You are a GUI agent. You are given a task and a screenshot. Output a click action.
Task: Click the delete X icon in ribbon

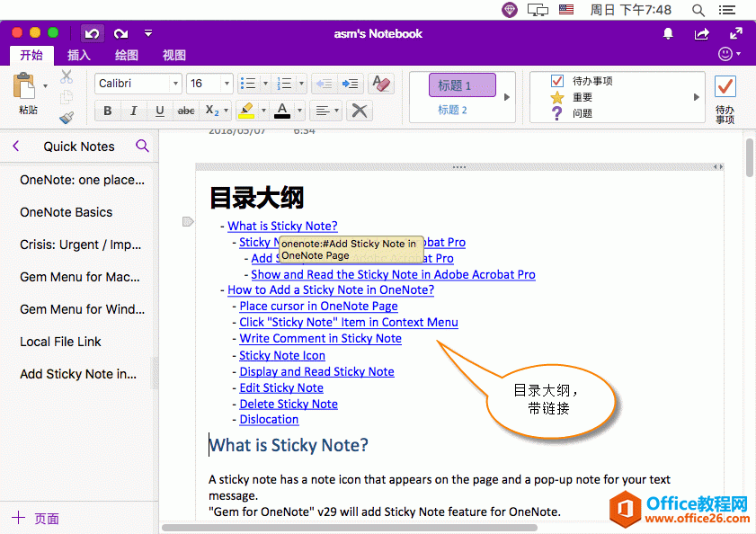(359, 111)
